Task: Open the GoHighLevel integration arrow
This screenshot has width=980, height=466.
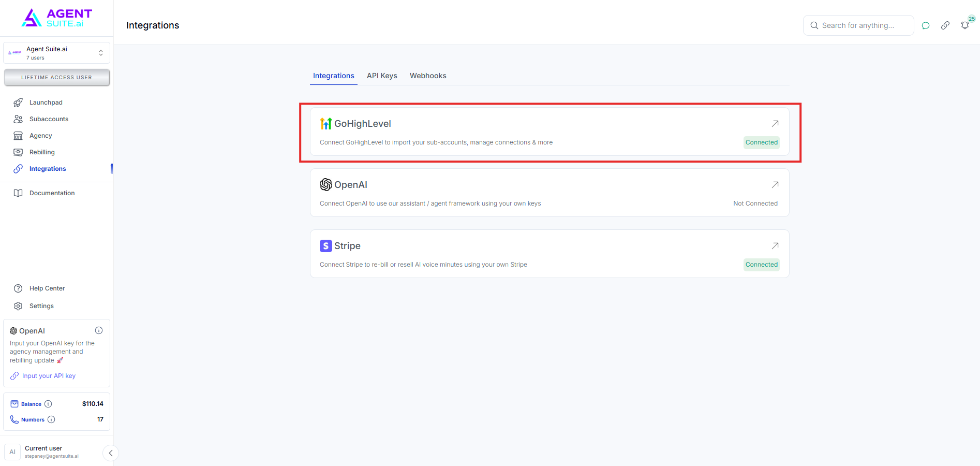Action: [775, 124]
